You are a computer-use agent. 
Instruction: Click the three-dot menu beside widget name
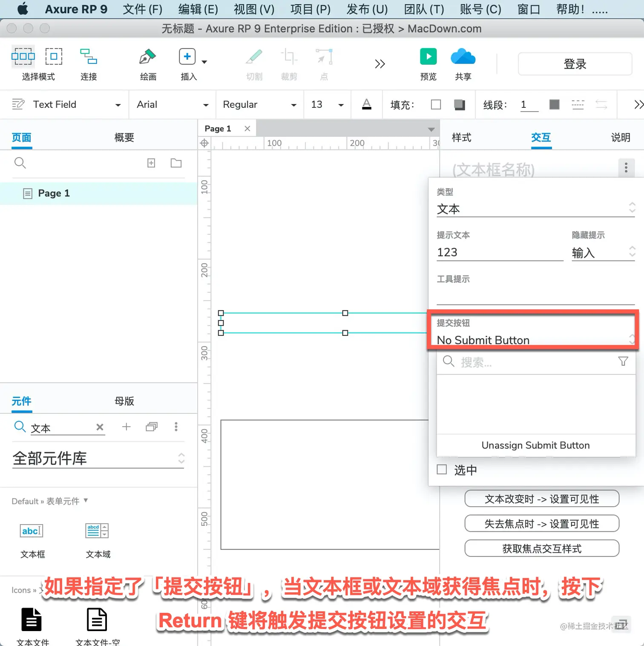coord(626,168)
